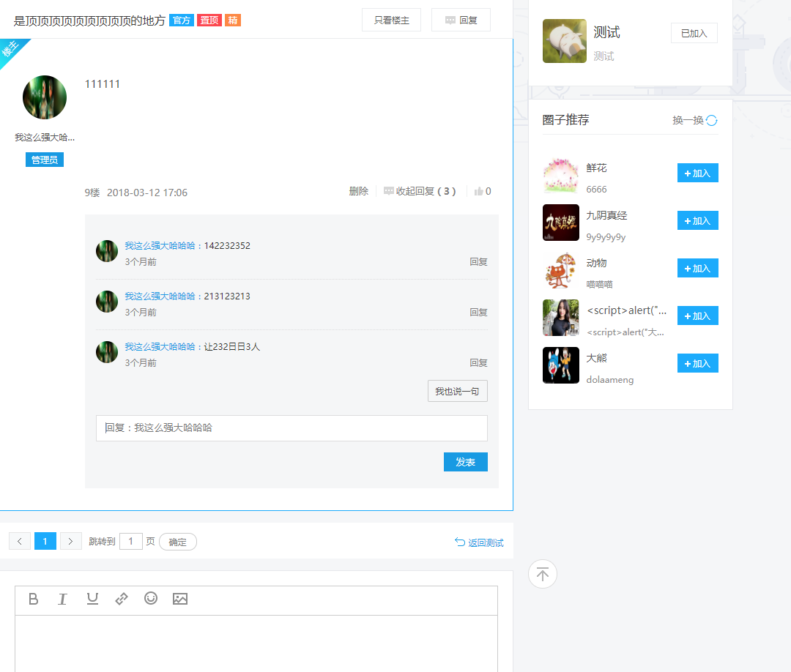Go to next page with right chevron
Image resolution: width=791 pixels, height=672 pixels.
point(70,541)
